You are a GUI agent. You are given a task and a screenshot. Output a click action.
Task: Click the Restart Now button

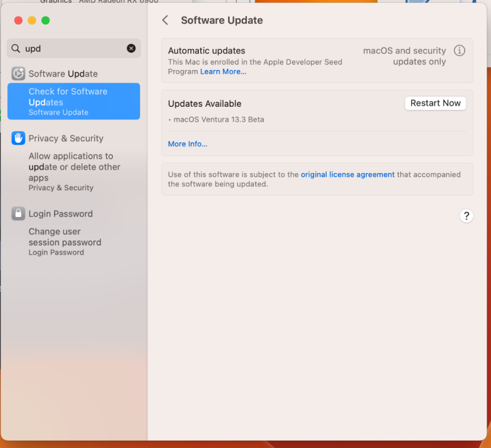pos(435,103)
